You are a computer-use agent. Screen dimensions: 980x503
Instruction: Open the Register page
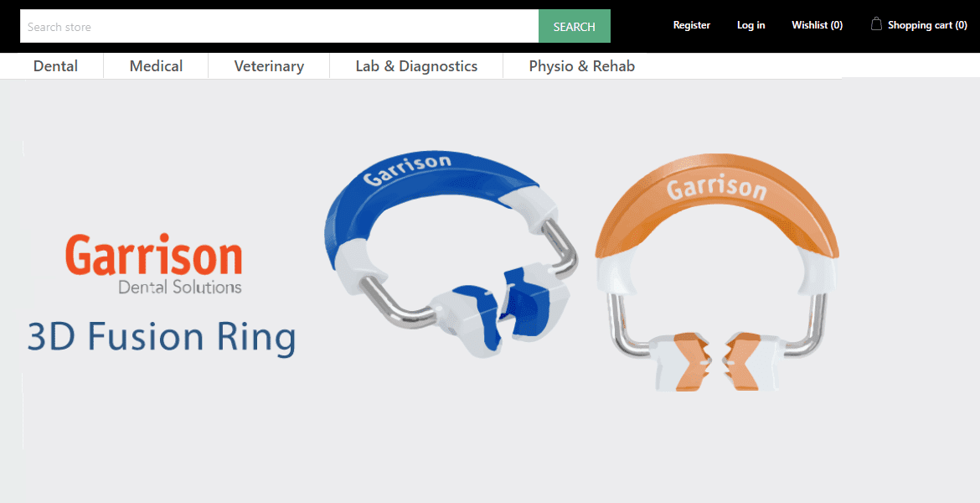click(691, 25)
